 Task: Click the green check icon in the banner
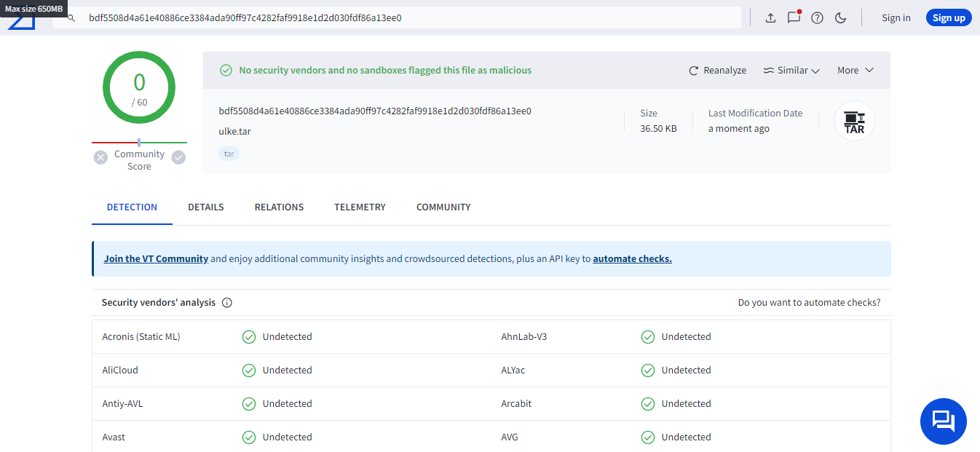pyautogui.click(x=226, y=71)
